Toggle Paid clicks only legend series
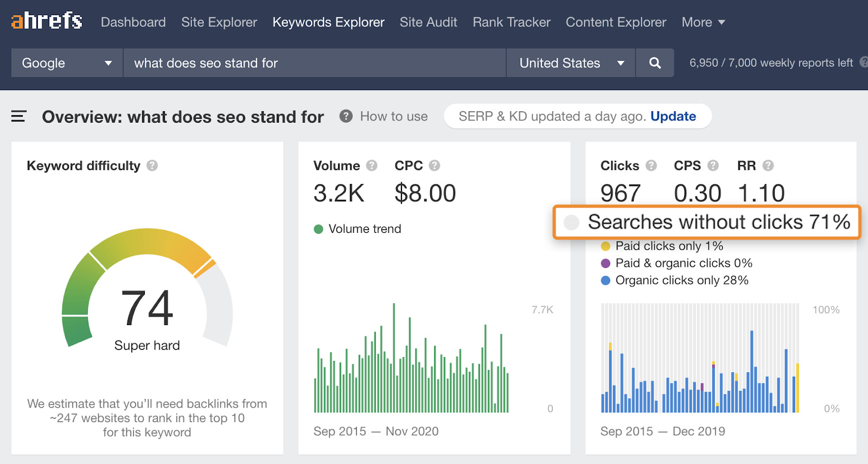The image size is (868, 464). (x=606, y=246)
